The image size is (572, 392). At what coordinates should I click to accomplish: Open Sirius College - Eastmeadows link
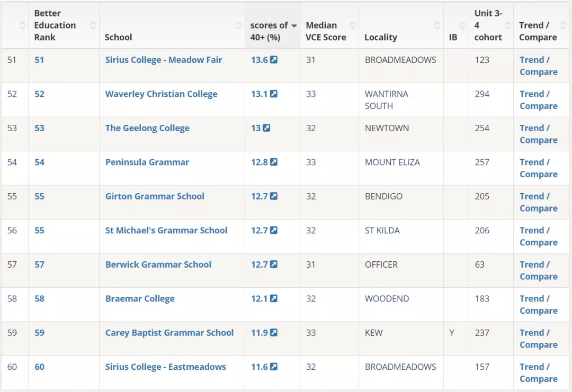[166, 367]
